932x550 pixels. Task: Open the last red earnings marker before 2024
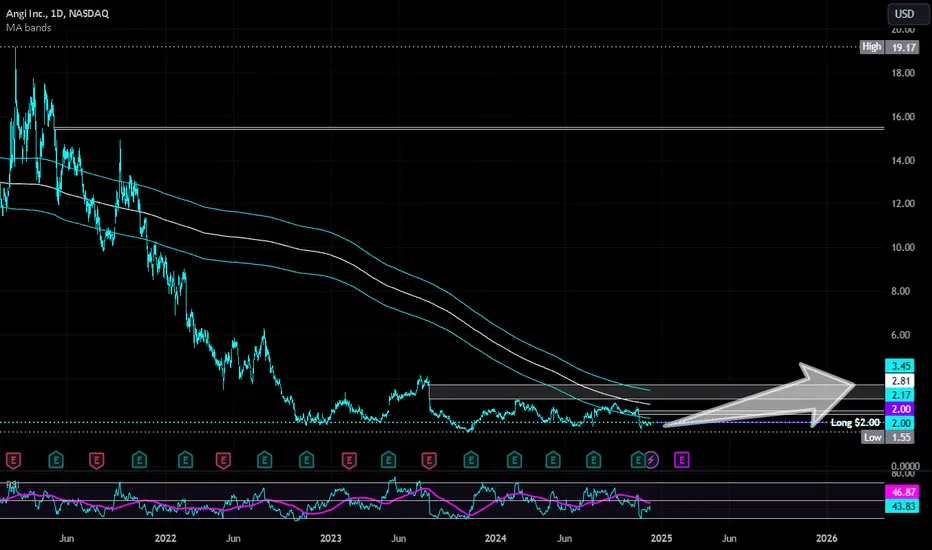click(x=429, y=460)
